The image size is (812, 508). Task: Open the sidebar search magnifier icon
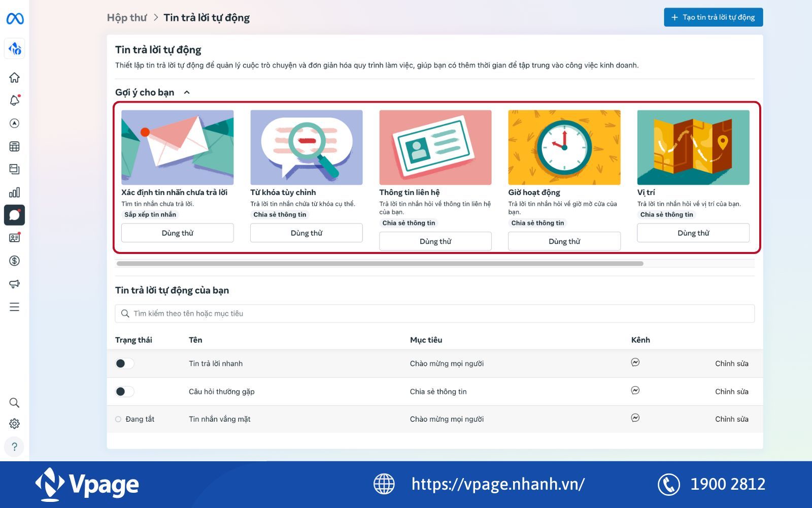(14, 403)
